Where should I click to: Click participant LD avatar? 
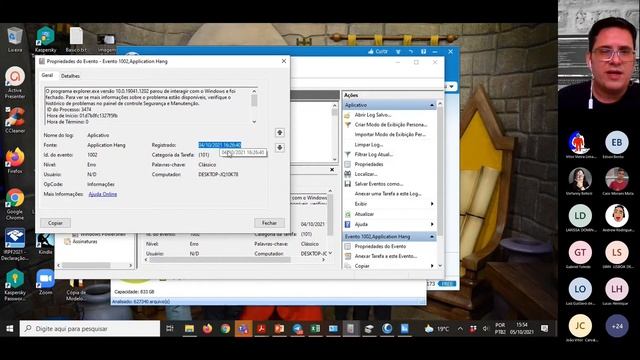point(580,216)
